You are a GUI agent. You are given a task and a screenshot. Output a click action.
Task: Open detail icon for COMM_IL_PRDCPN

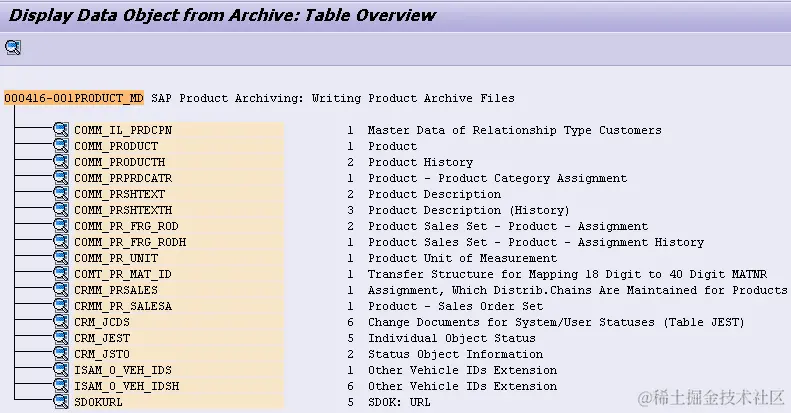tap(61, 130)
